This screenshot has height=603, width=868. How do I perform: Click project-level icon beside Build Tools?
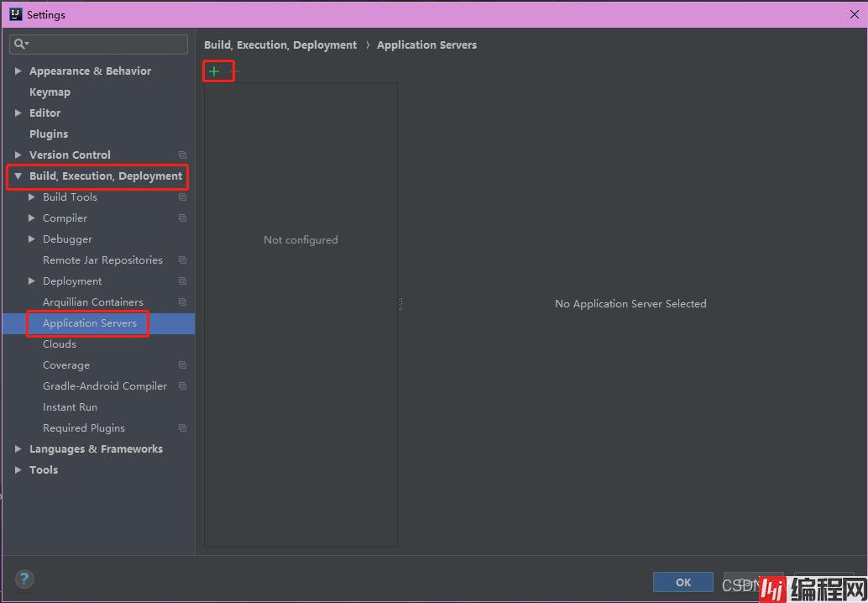pos(182,197)
